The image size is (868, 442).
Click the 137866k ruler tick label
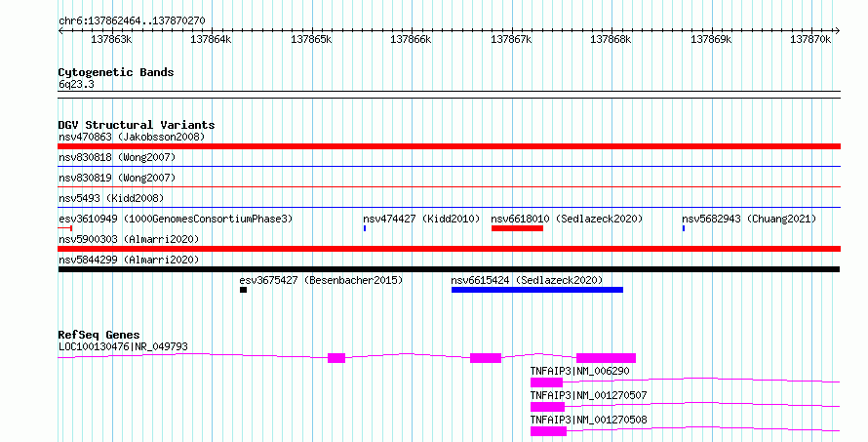[411, 39]
